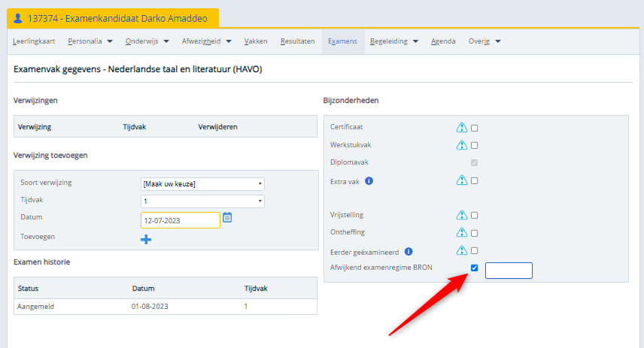Enable the Extra vak checkbox
The width and height of the screenshot is (644, 348).
coord(475,180)
